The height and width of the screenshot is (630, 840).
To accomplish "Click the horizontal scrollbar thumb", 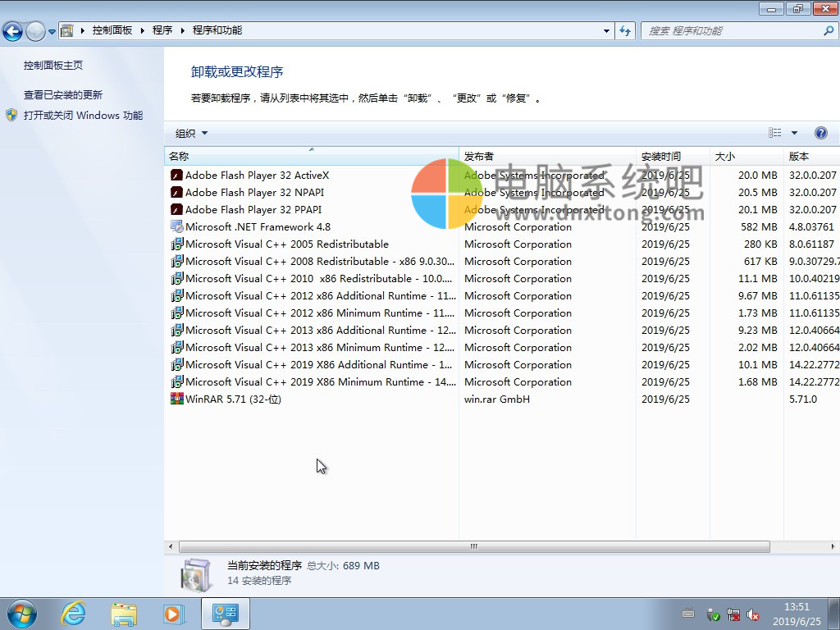I will 474,546.
